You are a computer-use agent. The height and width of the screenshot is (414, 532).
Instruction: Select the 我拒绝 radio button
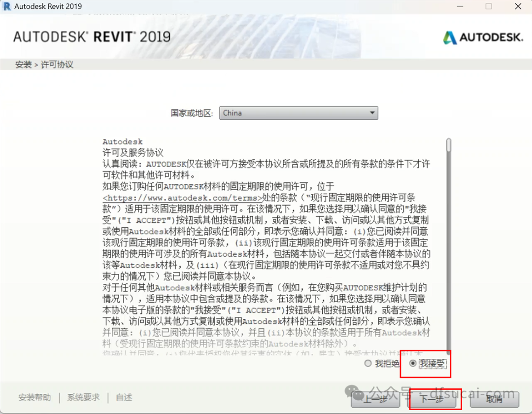(x=367, y=363)
